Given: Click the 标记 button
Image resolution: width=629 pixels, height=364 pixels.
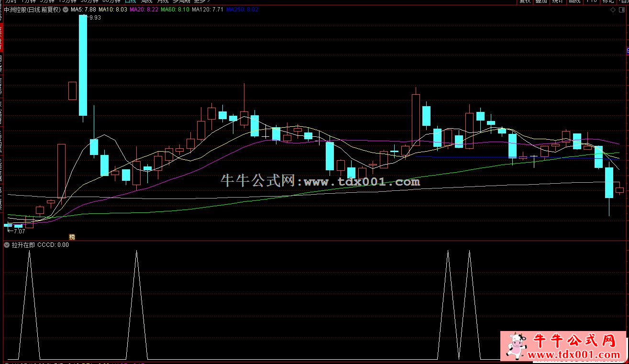Looking at the screenshot, I should (608, 2).
